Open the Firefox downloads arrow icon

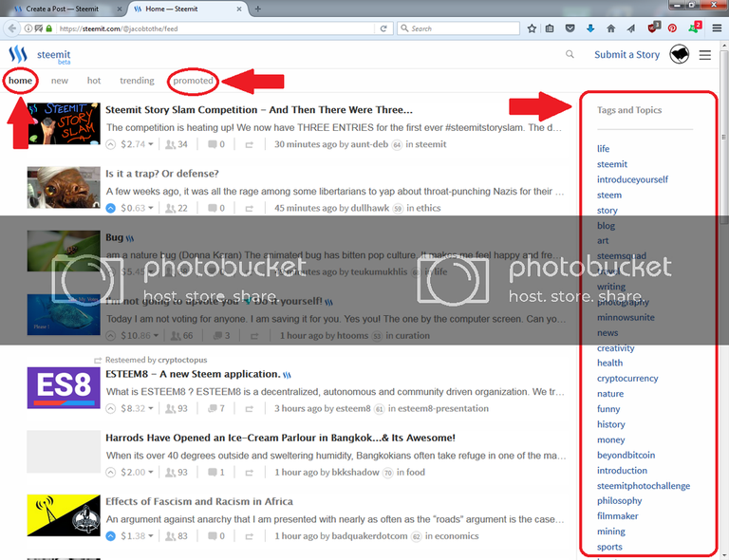point(590,28)
